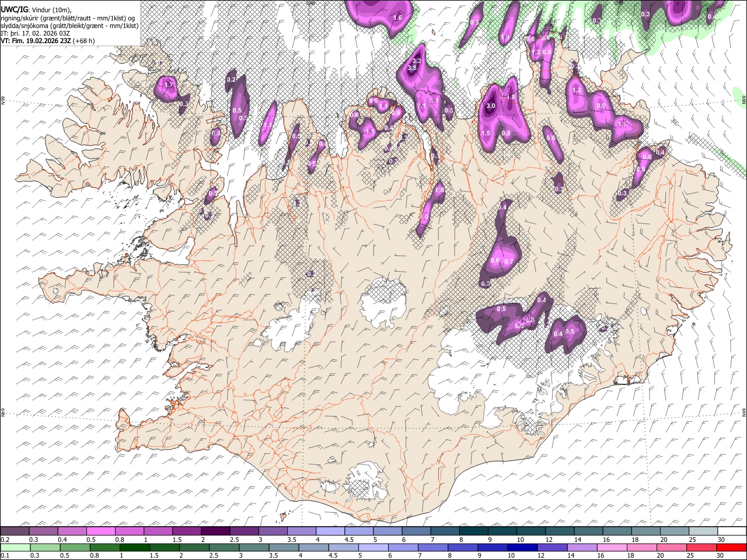The width and height of the screenshot is (747, 560).
Task: Click the light pink lower legend swatch labeled 16
Action: [612, 548]
